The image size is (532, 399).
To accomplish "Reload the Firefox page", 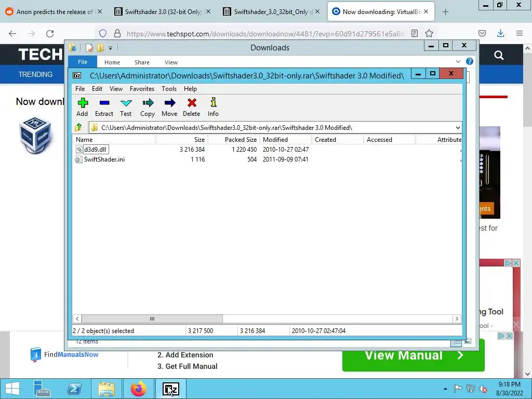I will [50, 33].
